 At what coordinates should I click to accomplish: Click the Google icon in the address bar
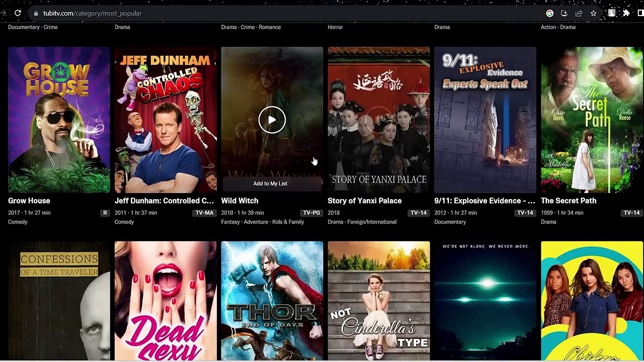pyautogui.click(x=550, y=13)
